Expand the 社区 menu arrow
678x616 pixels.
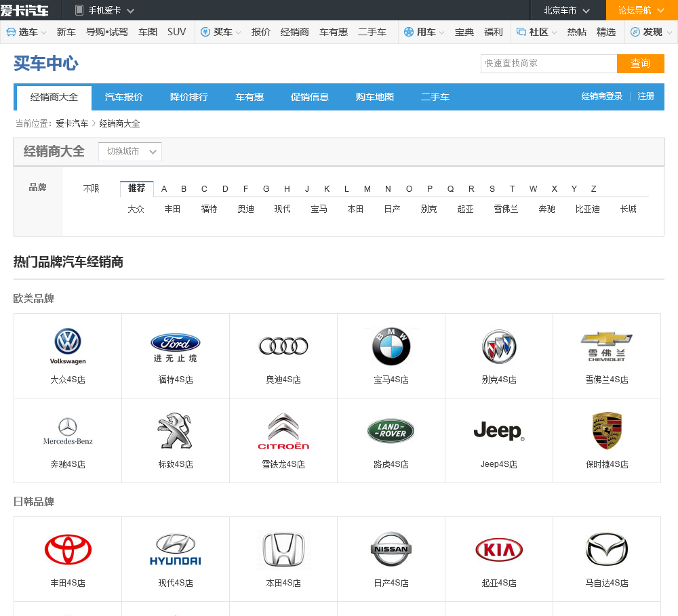[x=555, y=33]
